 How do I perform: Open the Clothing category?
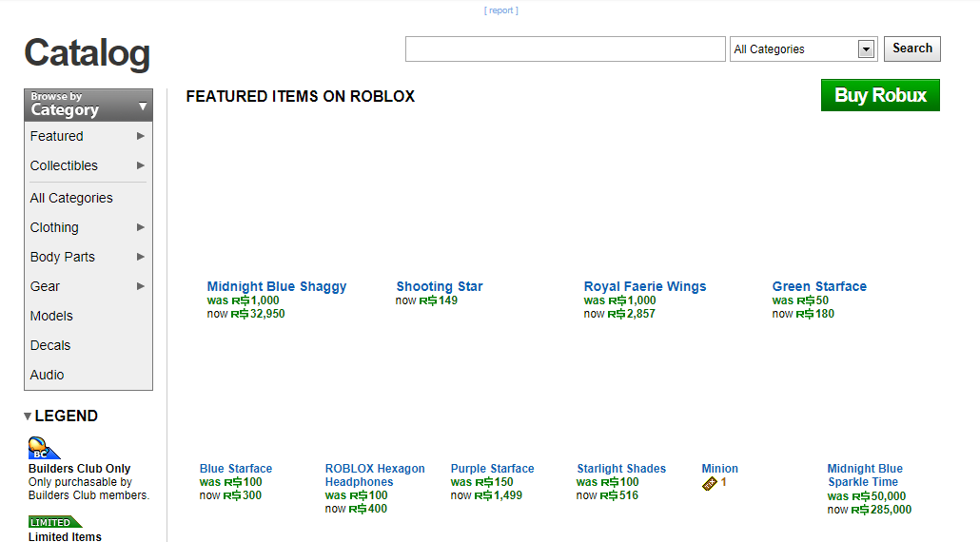(x=54, y=227)
